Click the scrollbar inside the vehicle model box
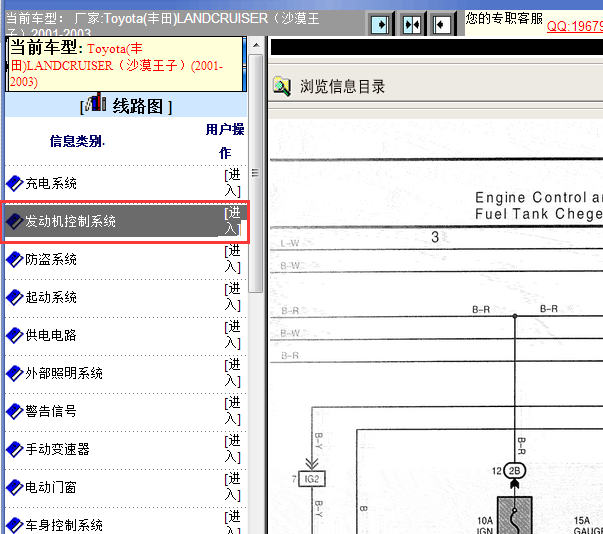Image resolution: width=603 pixels, height=534 pixels. [244, 64]
